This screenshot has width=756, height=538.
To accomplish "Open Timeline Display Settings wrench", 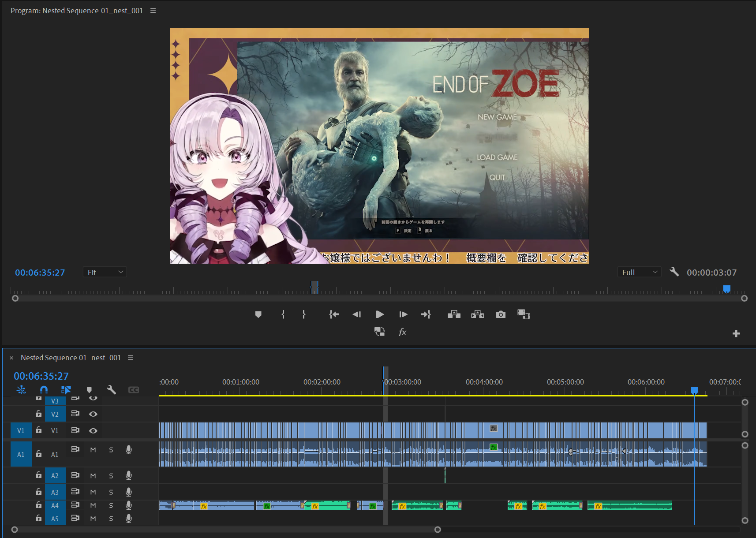I will [x=112, y=390].
